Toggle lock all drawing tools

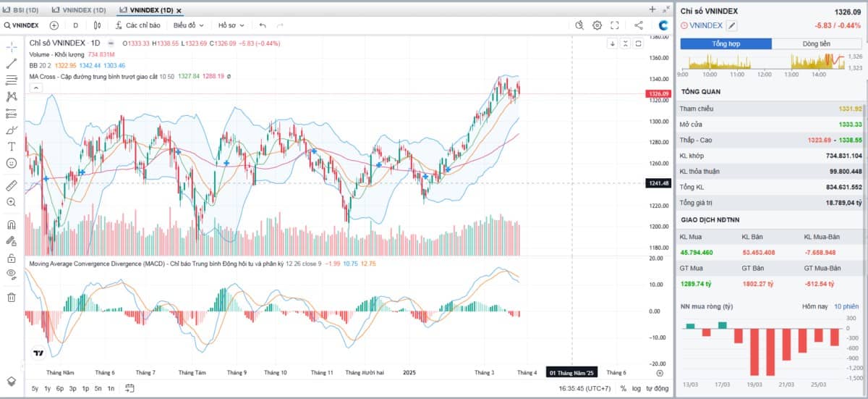click(x=12, y=258)
